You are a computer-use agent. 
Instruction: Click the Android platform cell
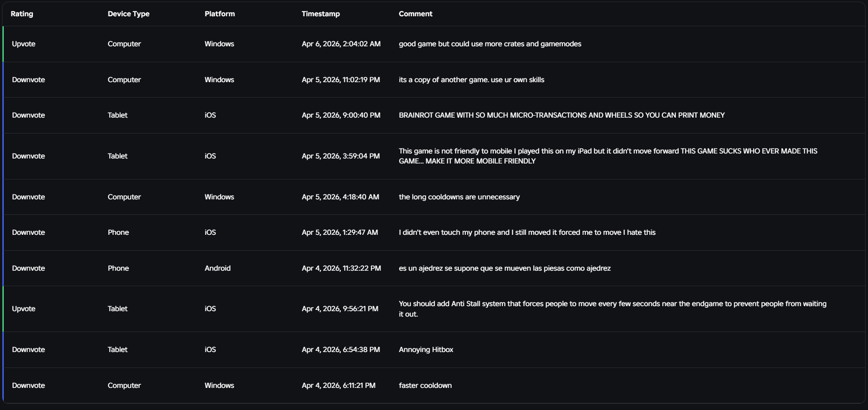click(217, 268)
